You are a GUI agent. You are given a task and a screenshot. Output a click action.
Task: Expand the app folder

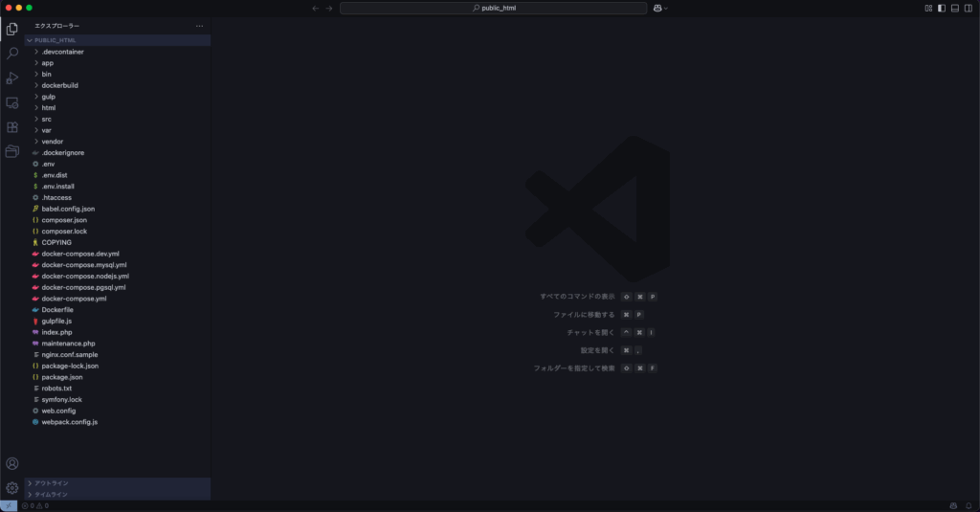[118, 63]
